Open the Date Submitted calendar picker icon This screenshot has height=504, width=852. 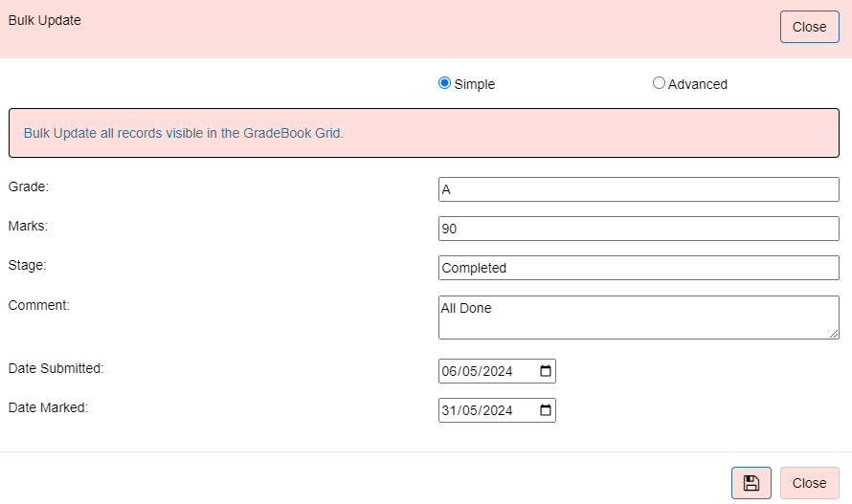pyautogui.click(x=546, y=371)
